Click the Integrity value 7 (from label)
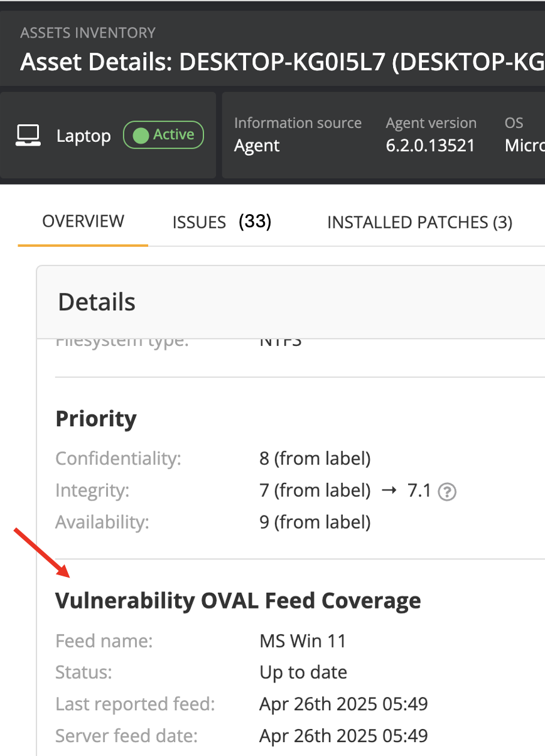The height and width of the screenshot is (756, 545). (x=315, y=490)
